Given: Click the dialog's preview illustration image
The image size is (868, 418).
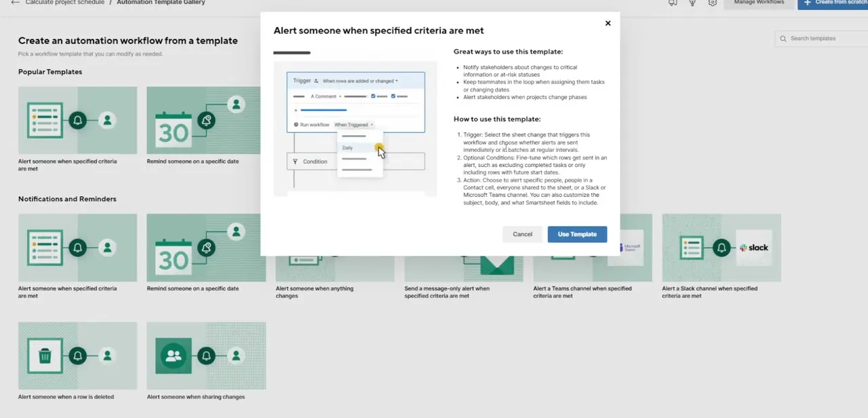Looking at the screenshot, I should (x=355, y=129).
